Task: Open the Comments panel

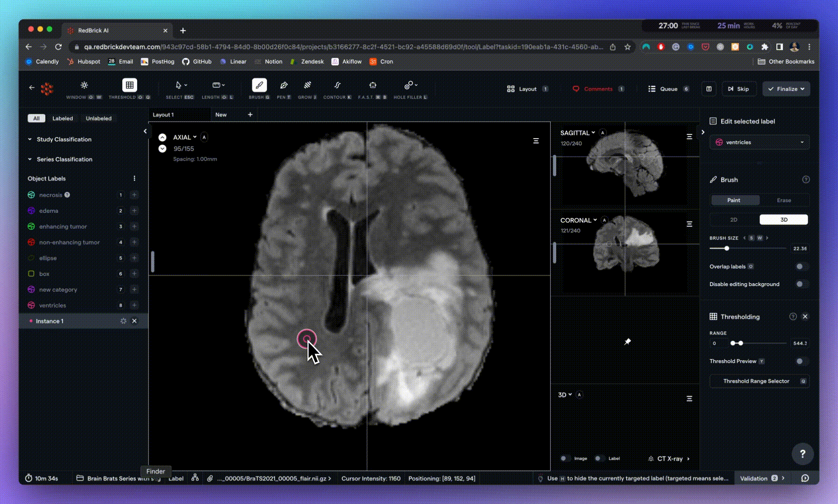Action: tap(598, 89)
